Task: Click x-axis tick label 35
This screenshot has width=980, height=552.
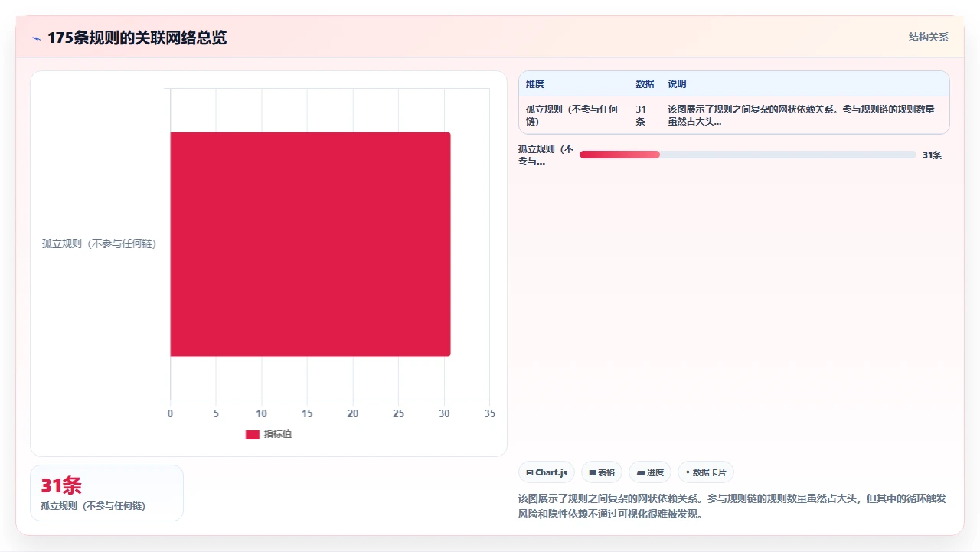Action: (490, 413)
